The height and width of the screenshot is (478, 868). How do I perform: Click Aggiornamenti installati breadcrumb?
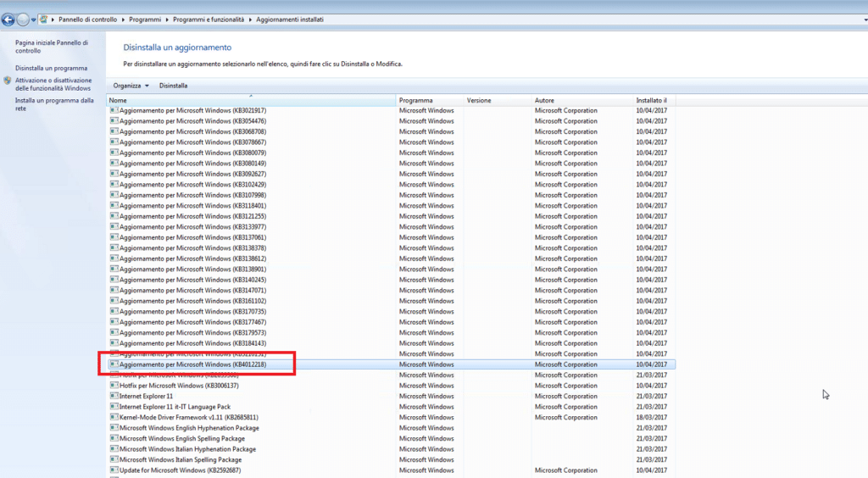tap(290, 19)
